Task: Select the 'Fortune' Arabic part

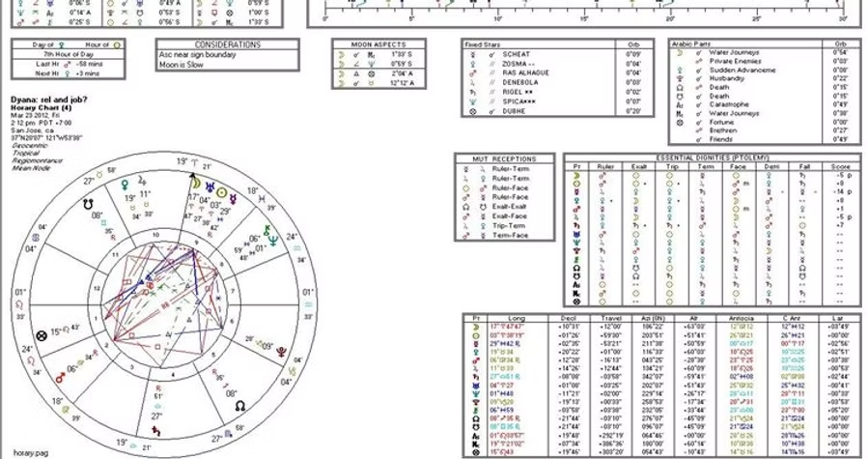Action: point(721,123)
